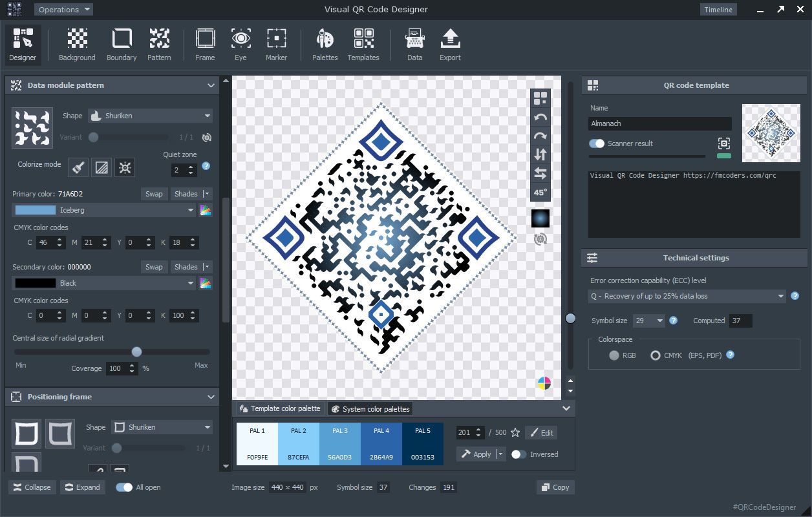This screenshot has height=517, width=812.
Task: Click the ECC level help icon
Action: click(x=795, y=296)
